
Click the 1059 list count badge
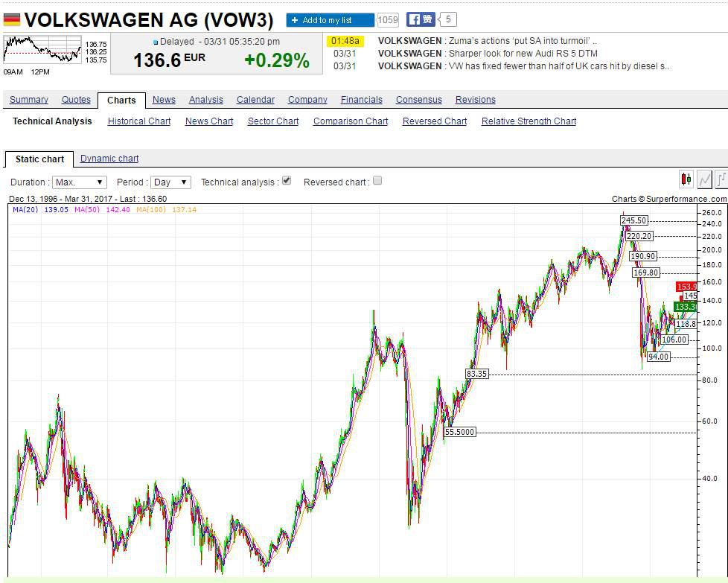pyautogui.click(x=388, y=19)
